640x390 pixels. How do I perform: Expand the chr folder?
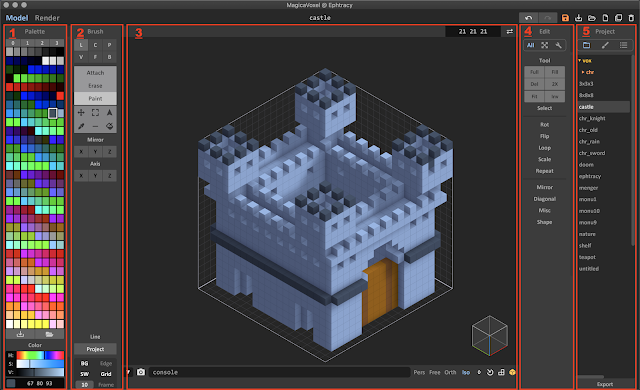(583, 72)
